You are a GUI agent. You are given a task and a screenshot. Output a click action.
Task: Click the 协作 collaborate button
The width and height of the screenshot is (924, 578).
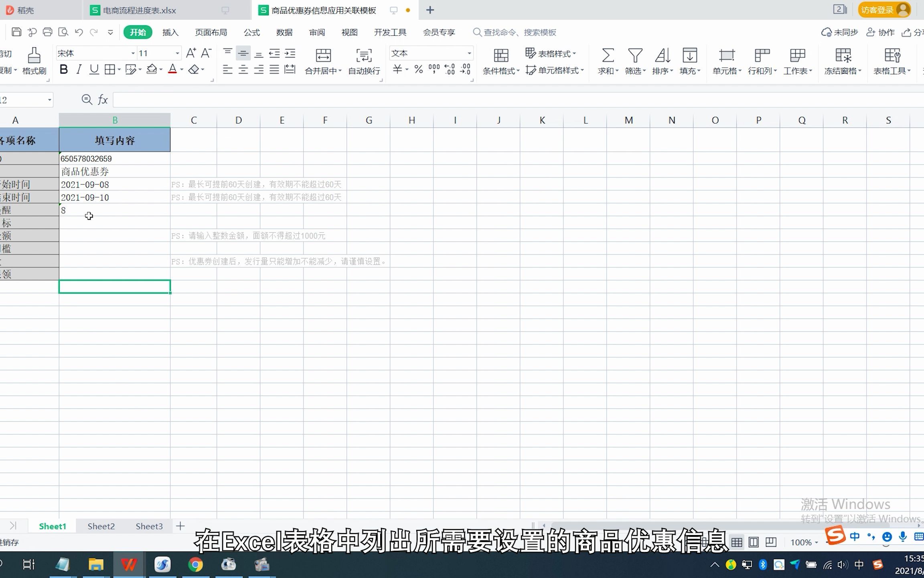pos(881,33)
